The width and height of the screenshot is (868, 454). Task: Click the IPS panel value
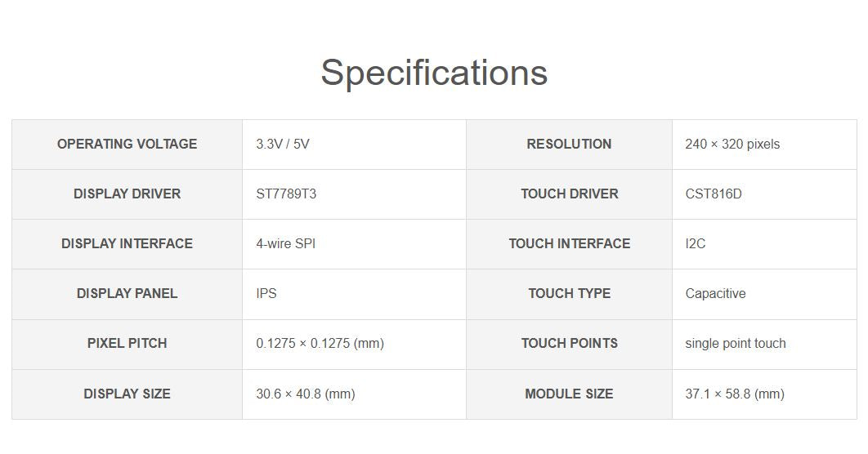(x=266, y=294)
